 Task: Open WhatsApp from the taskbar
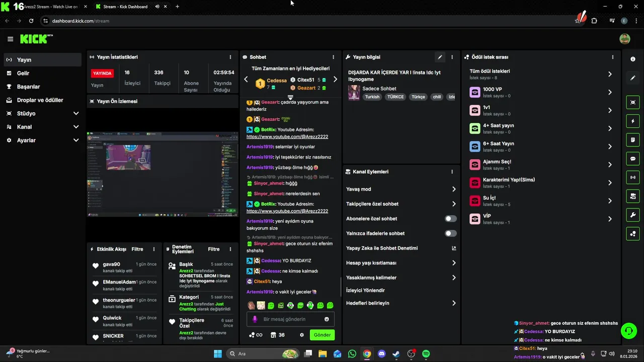coord(352,354)
